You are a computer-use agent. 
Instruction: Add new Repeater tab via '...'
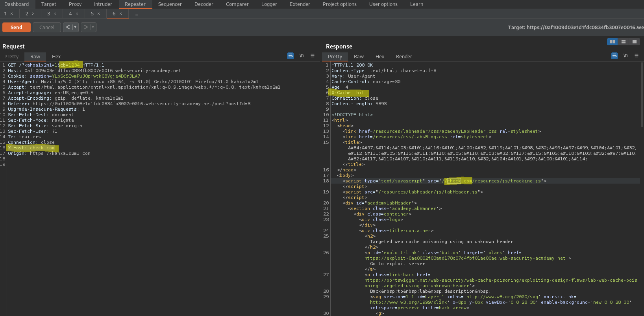pyautogui.click(x=136, y=14)
